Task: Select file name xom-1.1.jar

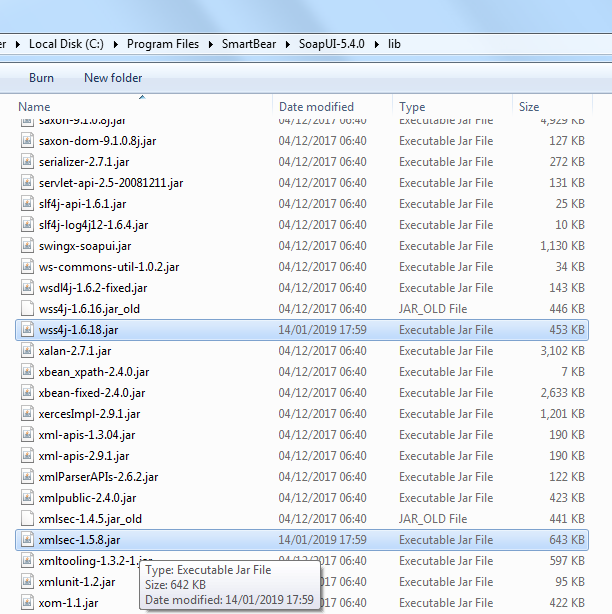Action: tap(68, 603)
